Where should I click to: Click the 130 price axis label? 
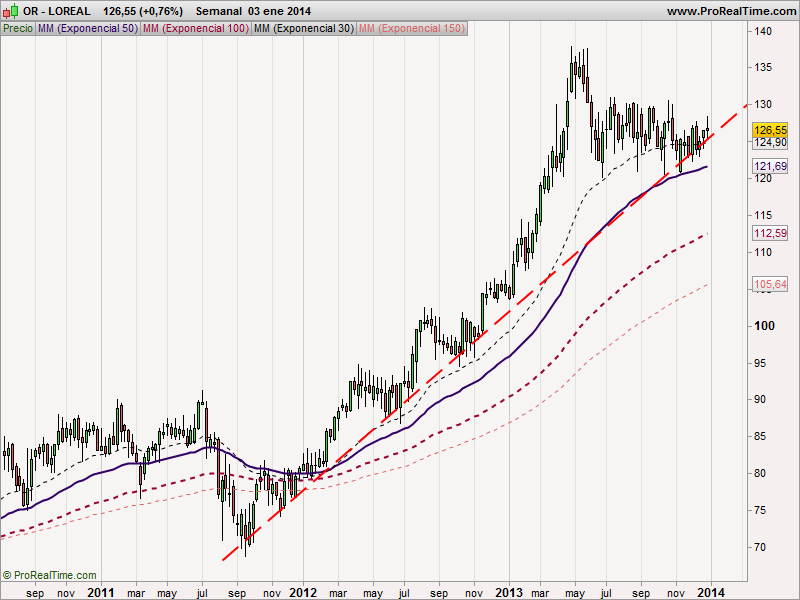(763, 104)
